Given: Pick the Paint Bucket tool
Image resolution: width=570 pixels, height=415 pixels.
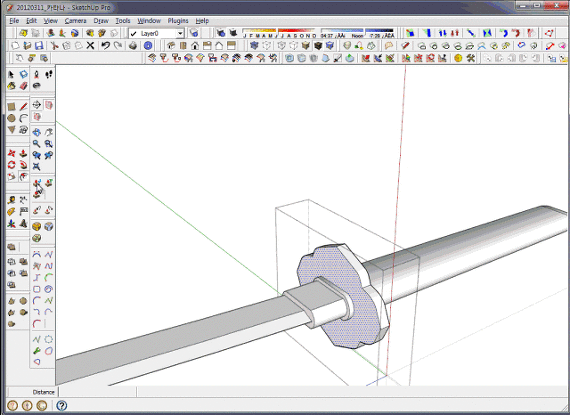Looking at the screenshot, I should pyautogui.click(x=11, y=86).
